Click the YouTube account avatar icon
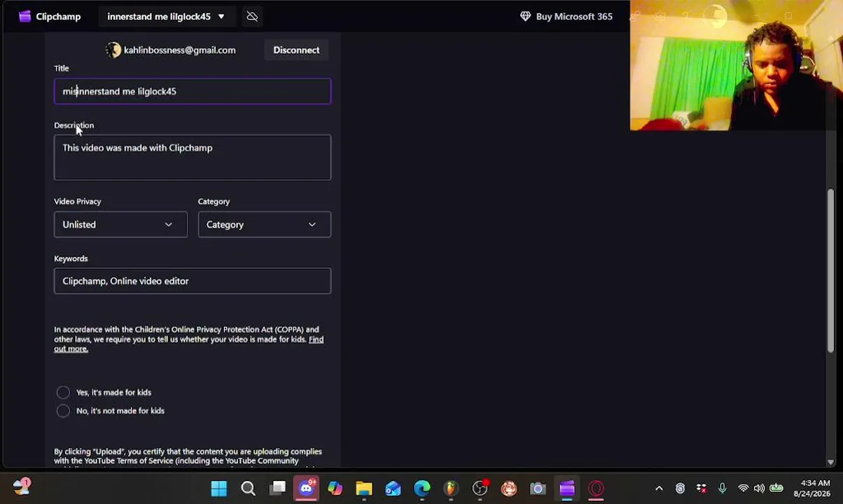The image size is (843, 504). tap(113, 50)
